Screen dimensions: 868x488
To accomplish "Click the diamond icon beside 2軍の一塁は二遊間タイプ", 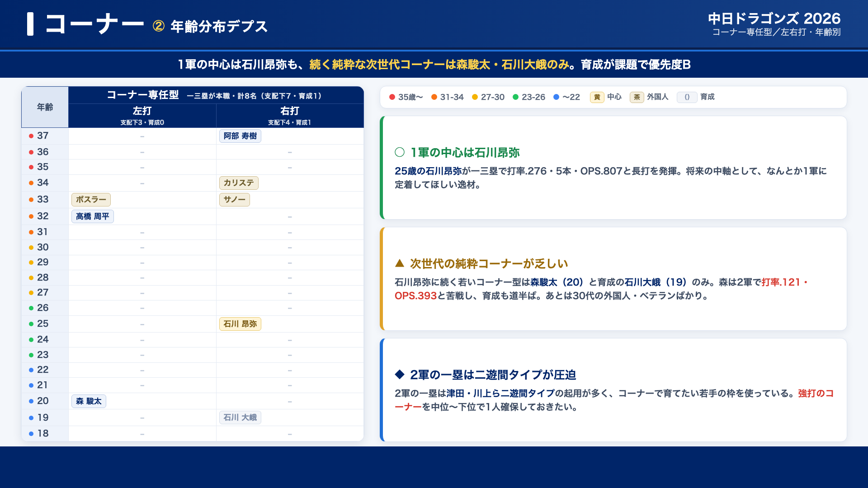I will click(400, 374).
